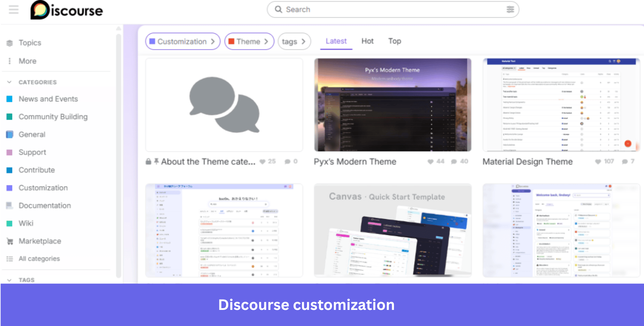Open the Theme breadcrumb dropdown
This screenshot has height=326, width=644.
(x=266, y=41)
